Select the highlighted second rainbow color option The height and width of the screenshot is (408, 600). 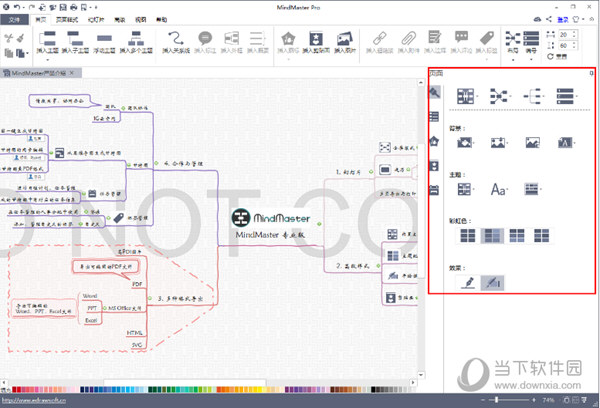pyautogui.click(x=492, y=236)
